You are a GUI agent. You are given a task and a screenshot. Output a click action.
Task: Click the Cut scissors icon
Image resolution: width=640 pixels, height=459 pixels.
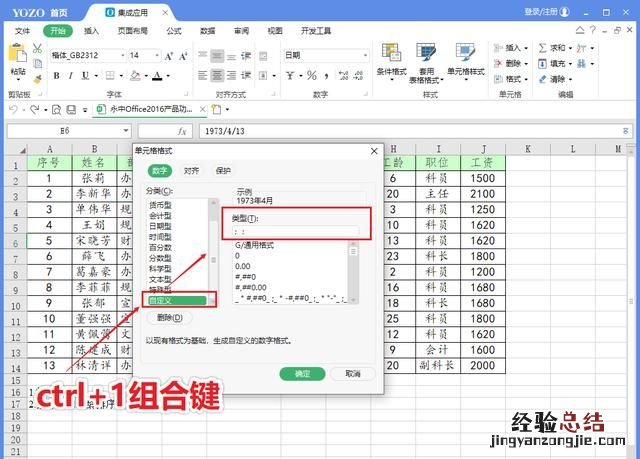click(38, 49)
